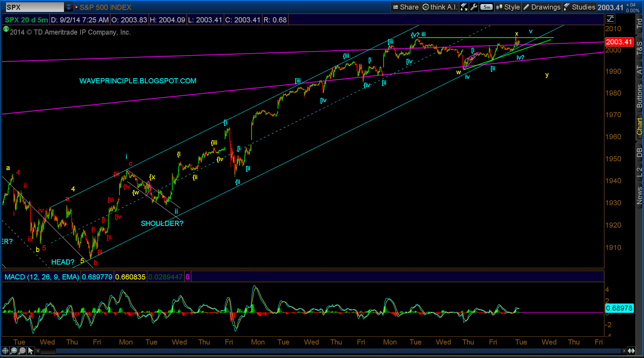Click scrollbar right arrow
Screen dimensions: 644x358
(624, 351)
